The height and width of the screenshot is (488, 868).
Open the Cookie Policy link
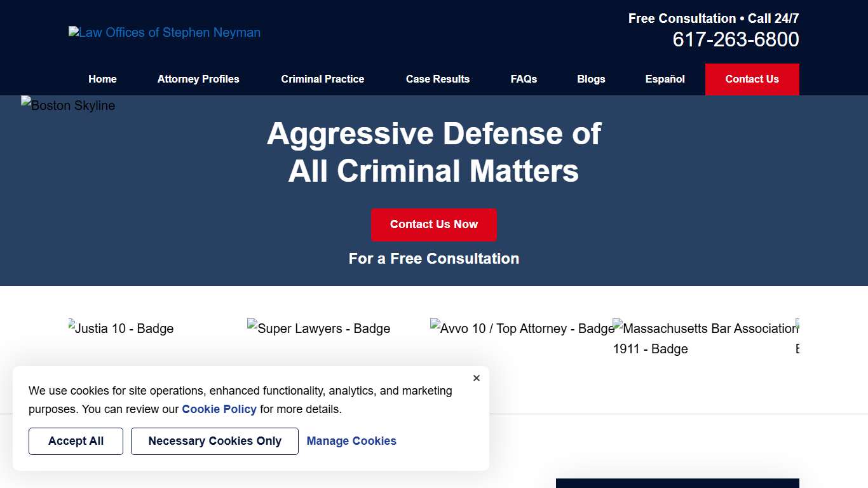click(x=219, y=409)
